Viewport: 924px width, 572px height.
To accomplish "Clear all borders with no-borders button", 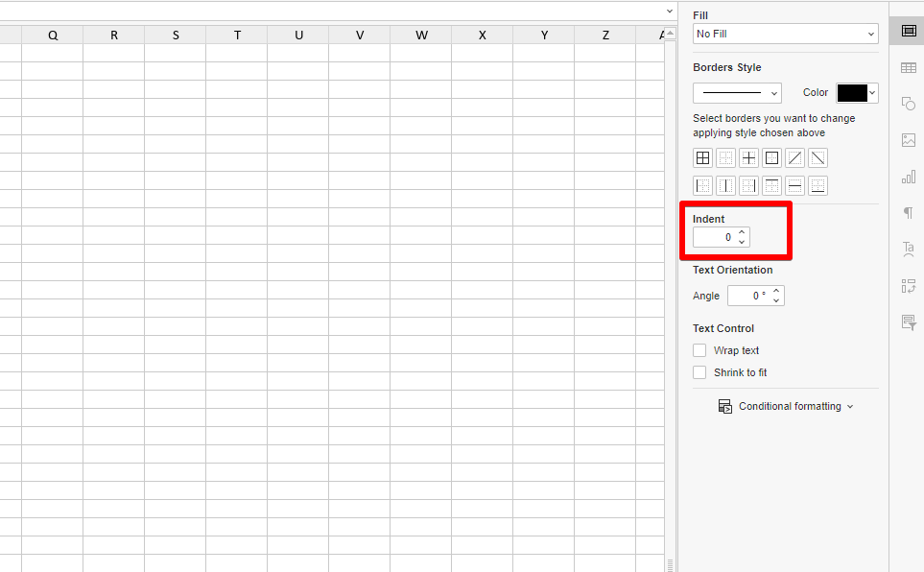I will (x=725, y=157).
